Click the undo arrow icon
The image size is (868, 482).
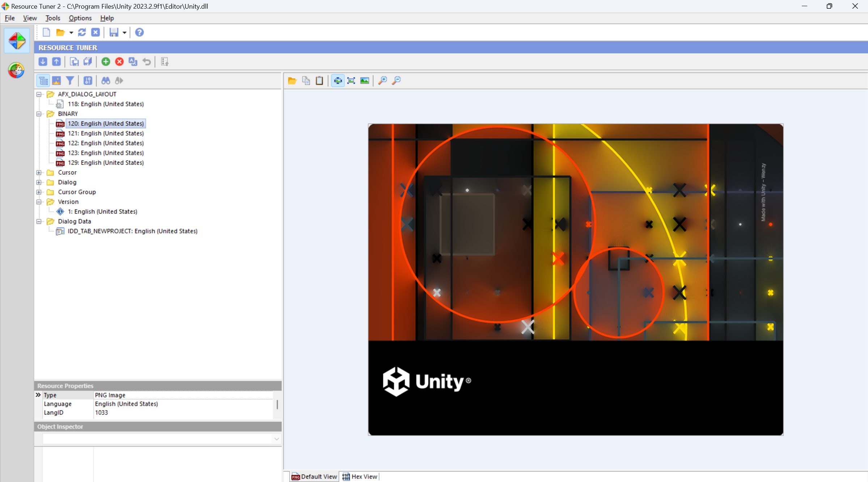[x=147, y=62]
